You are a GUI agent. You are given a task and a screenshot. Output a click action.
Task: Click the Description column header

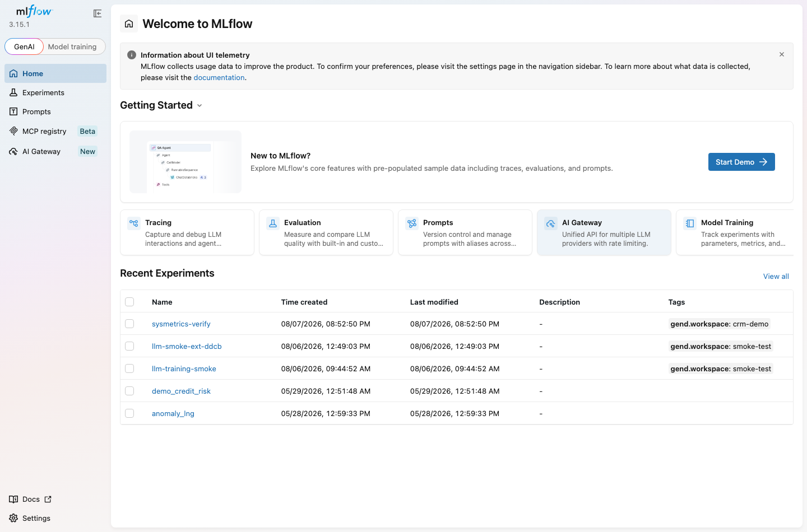pos(559,302)
